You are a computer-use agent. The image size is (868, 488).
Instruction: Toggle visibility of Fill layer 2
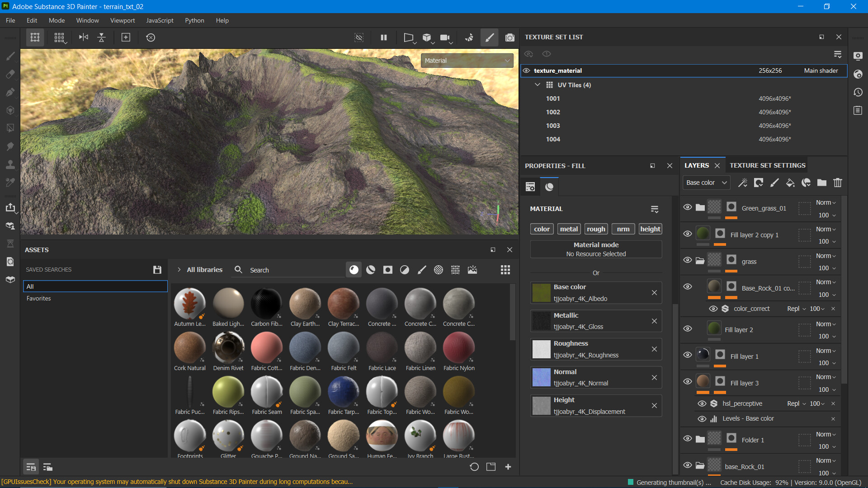pyautogui.click(x=687, y=328)
